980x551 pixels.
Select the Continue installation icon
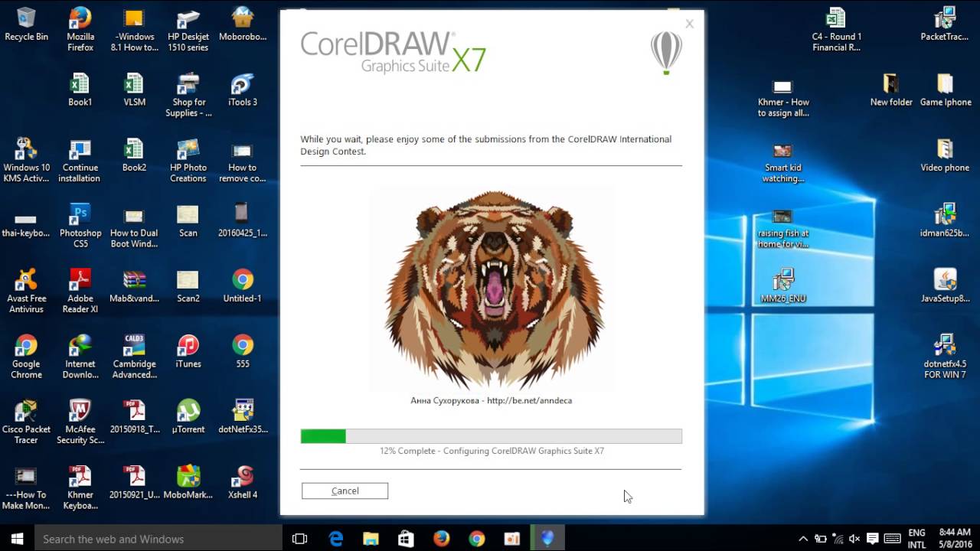(80, 160)
